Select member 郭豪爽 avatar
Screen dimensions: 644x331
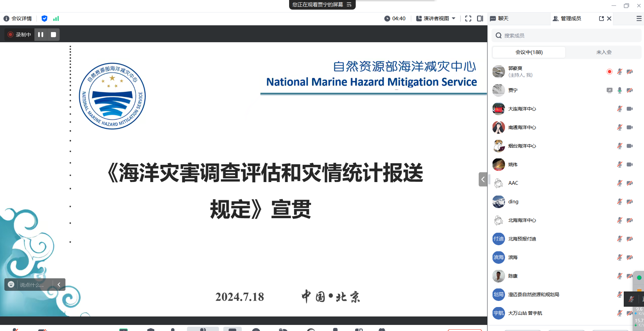[499, 72]
